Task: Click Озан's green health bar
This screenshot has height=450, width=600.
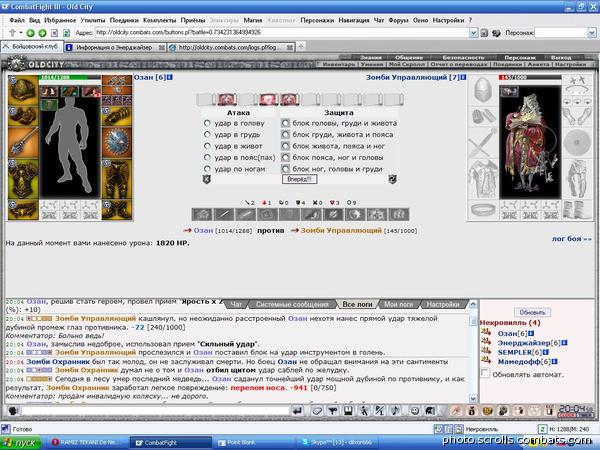Action: pos(70,77)
